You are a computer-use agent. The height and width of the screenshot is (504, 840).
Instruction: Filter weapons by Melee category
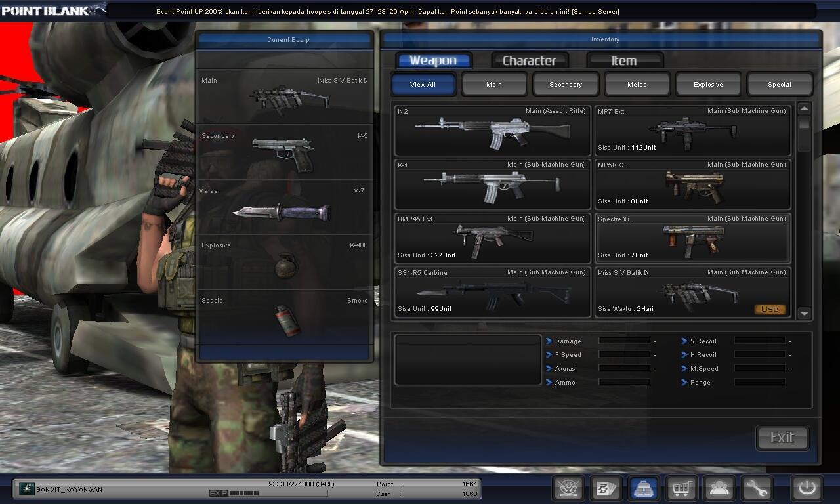click(637, 84)
